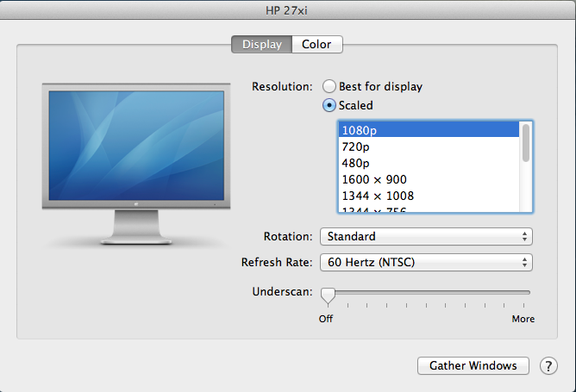Image resolution: width=576 pixels, height=392 pixels.
Task: Open the Refresh Rate dropdown
Action: tap(426, 262)
